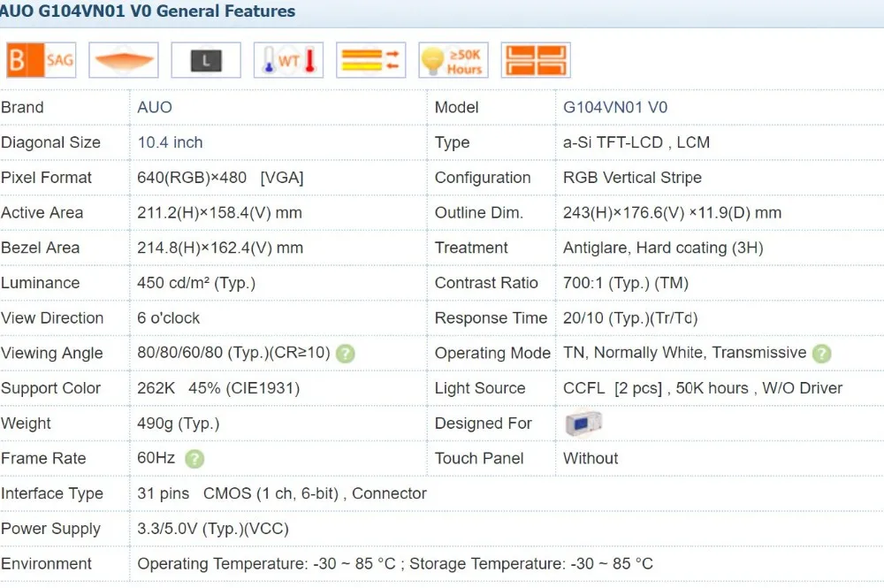884x588 pixels.
Task: Click the 'Environment' row label
Action: click(46, 564)
